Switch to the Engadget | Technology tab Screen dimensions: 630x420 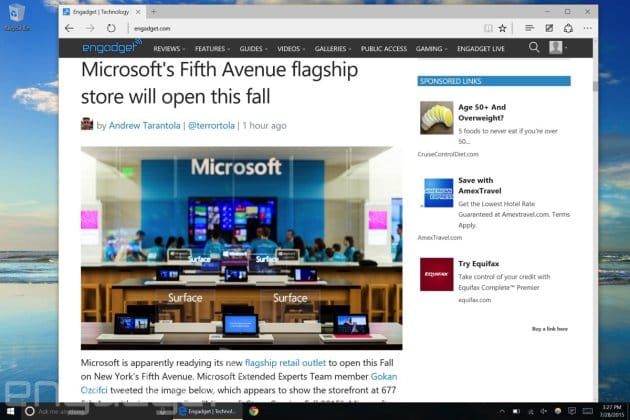tap(100, 11)
